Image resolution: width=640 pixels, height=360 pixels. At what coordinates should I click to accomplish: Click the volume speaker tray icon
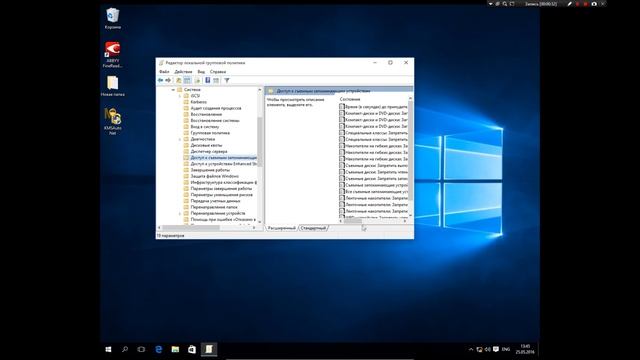[x=487, y=349]
